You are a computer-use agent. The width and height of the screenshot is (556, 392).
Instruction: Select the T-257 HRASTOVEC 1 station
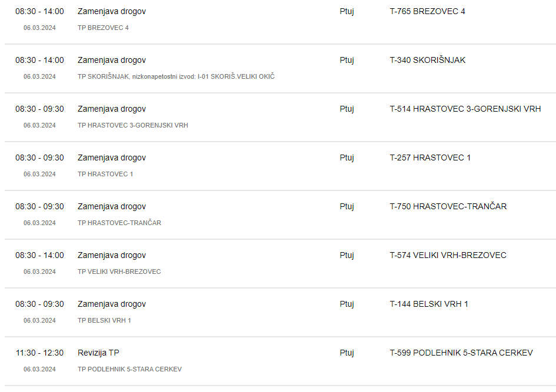[x=430, y=158]
